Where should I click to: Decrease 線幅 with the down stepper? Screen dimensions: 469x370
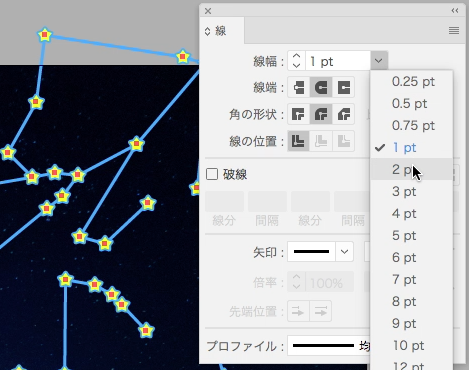pyautogui.click(x=297, y=66)
